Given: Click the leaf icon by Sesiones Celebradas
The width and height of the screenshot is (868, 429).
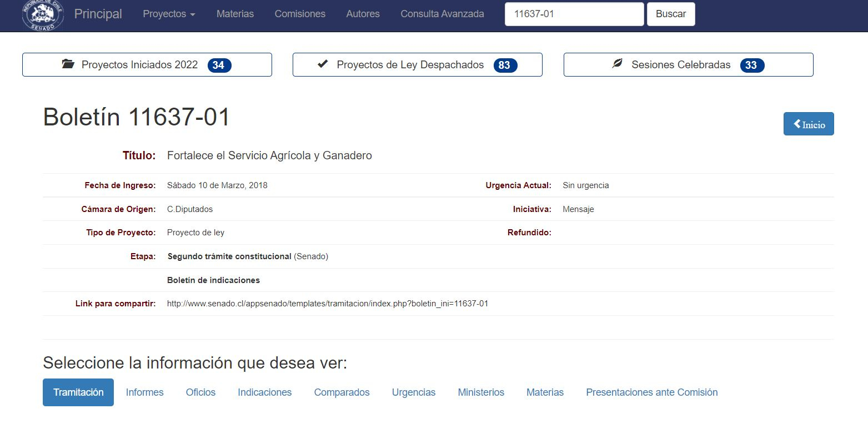Looking at the screenshot, I should click(x=617, y=64).
